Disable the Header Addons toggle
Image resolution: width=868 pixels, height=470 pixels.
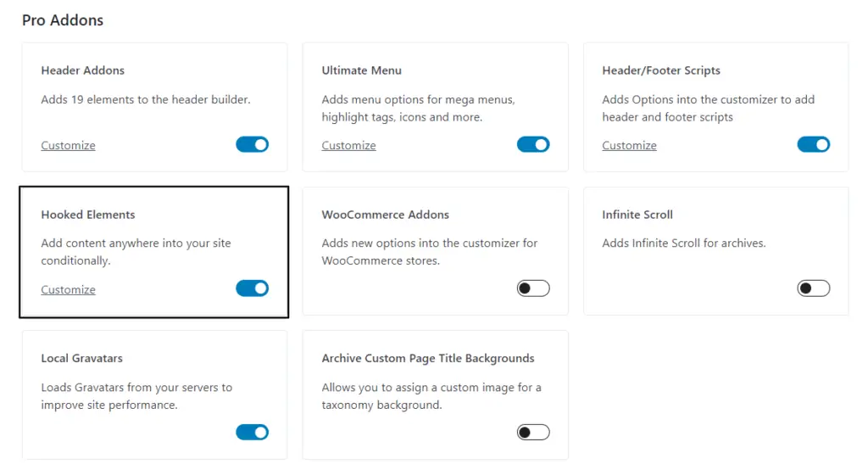coord(253,145)
